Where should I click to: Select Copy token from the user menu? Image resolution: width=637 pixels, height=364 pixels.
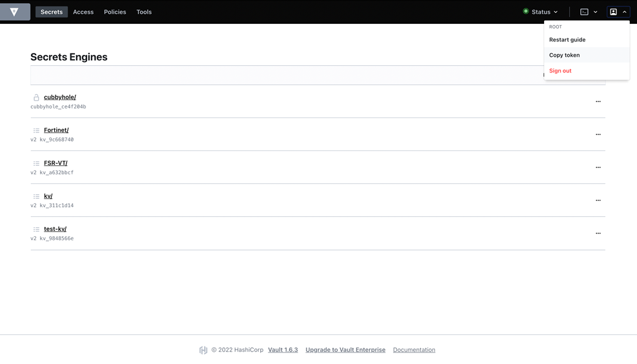(564, 55)
